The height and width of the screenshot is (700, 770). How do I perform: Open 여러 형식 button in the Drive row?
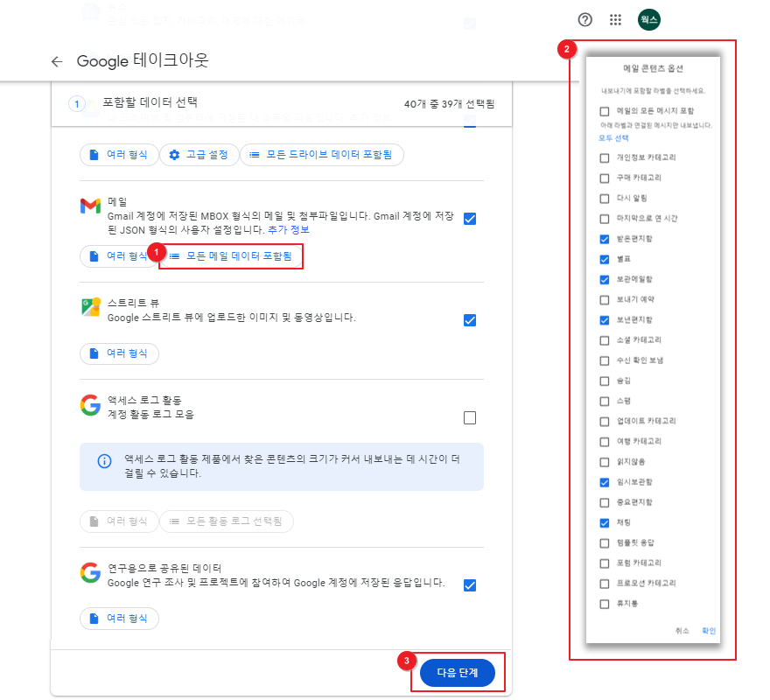click(119, 155)
